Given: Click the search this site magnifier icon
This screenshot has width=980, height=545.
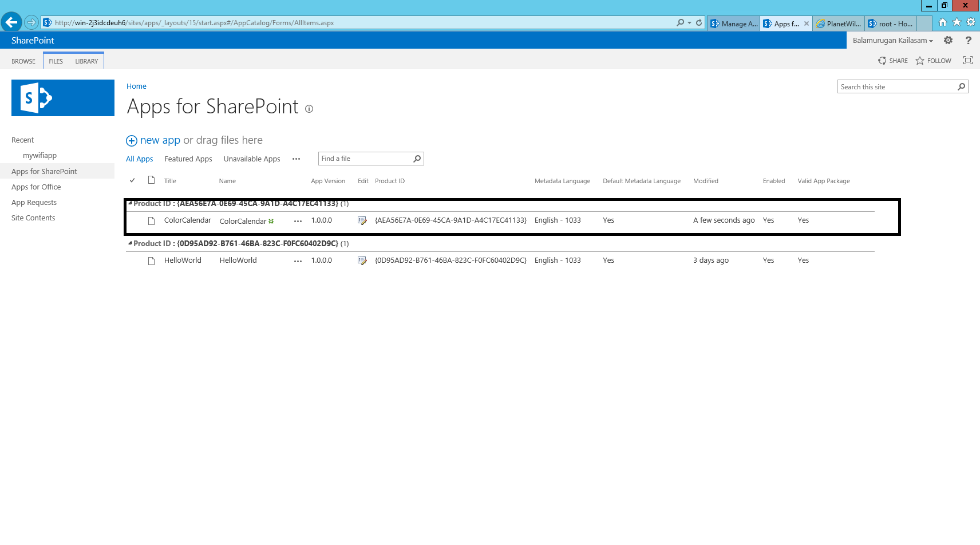Looking at the screenshot, I should (962, 86).
